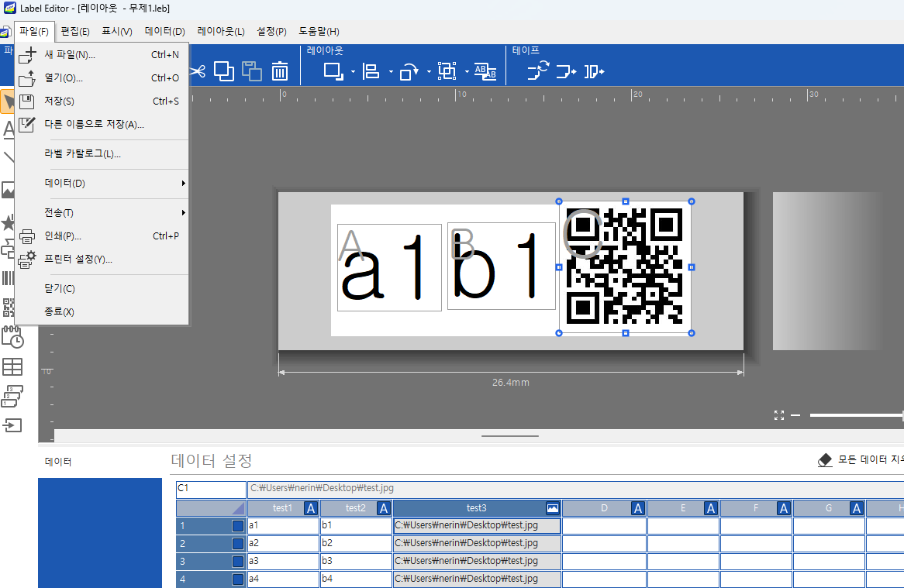The height and width of the screenshot is (588, 904).
Task: Toggle the checkbox for data row 2
Action: tap(237, 544)
